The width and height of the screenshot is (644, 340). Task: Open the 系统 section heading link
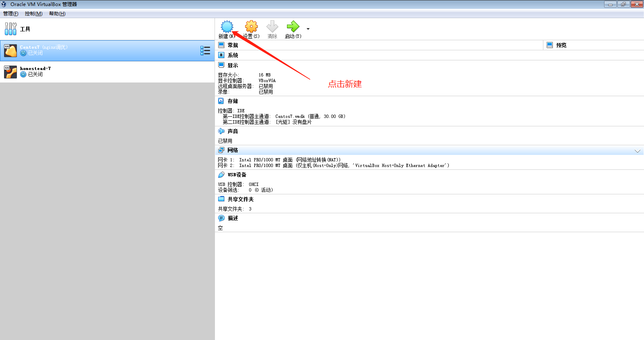click(233, 55)
